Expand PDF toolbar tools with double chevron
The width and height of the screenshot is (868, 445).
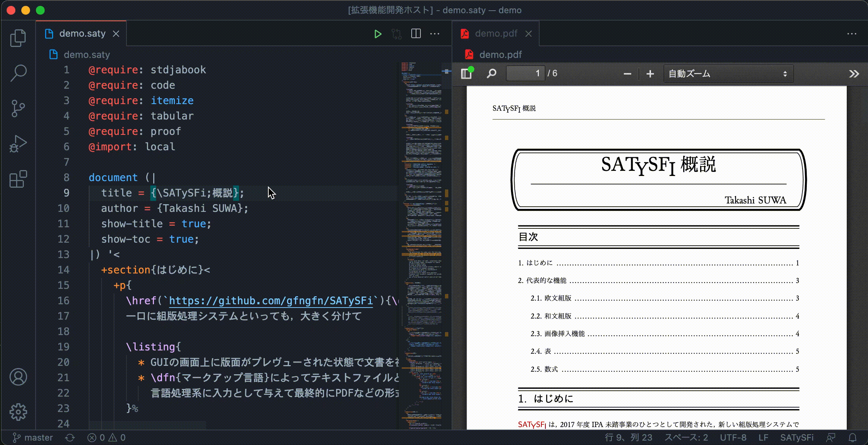click(x=854, y=74)
